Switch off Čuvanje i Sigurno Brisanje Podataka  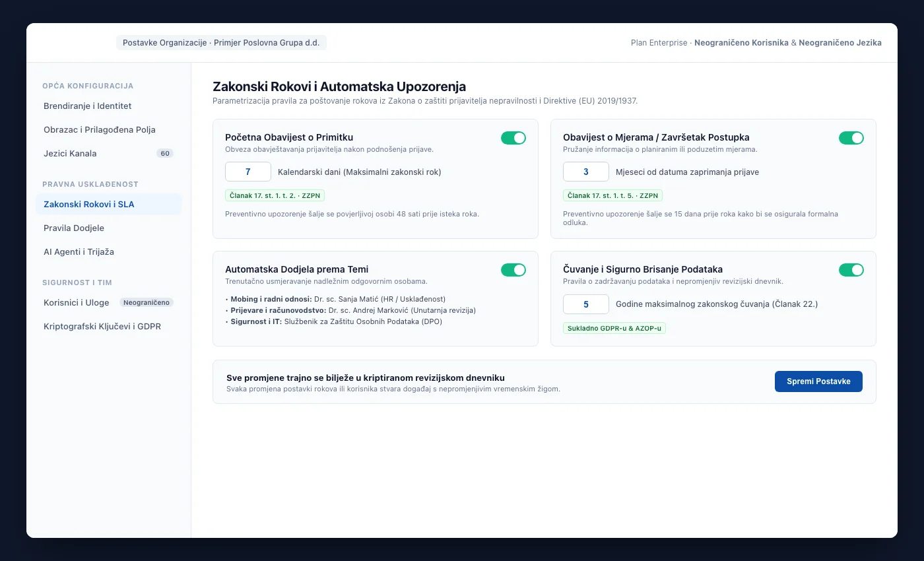tap(851, 270)
